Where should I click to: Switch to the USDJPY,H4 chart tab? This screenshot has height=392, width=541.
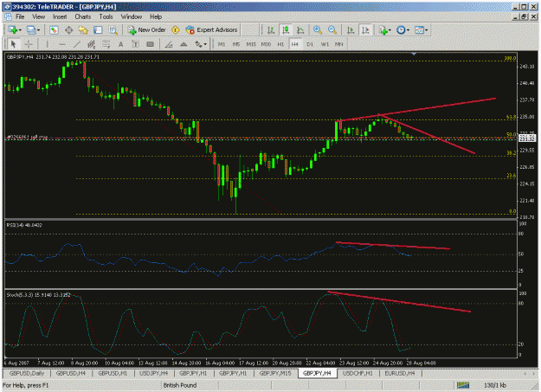tap(153, 373)
